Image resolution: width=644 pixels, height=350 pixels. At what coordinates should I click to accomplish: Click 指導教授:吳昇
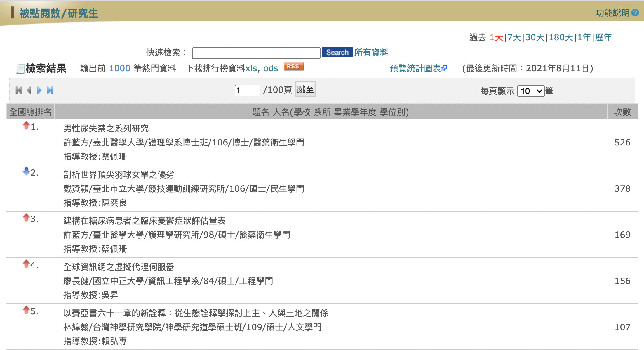point(91,295)
